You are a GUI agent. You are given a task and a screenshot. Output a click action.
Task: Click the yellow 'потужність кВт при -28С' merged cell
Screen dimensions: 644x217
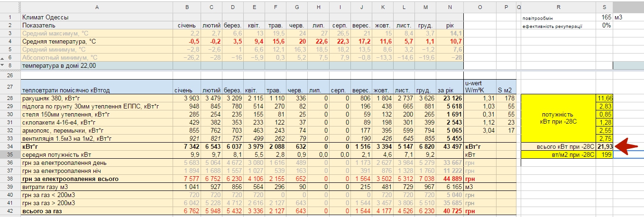point(558,118)
